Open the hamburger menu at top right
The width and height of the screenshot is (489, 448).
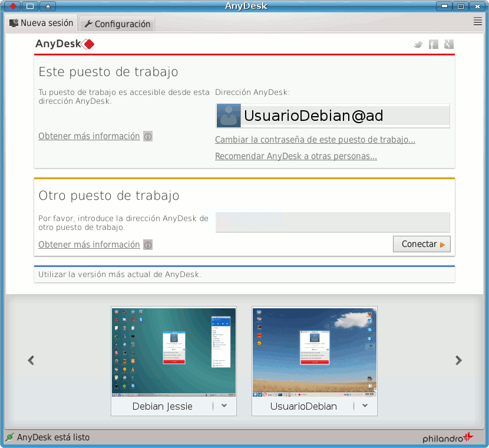[x=478, y=21]
